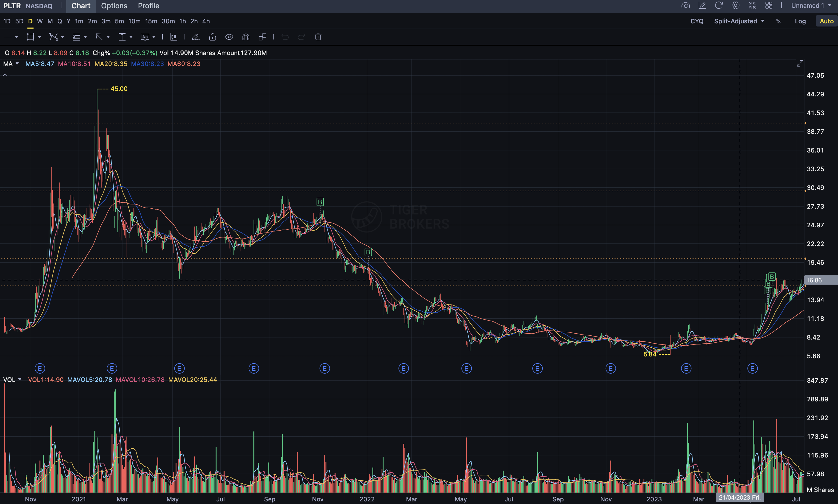The width and height of the screenshot is (838, 504).
Task: Select the Fibonacci lines drawing tool
Action: 76,37
